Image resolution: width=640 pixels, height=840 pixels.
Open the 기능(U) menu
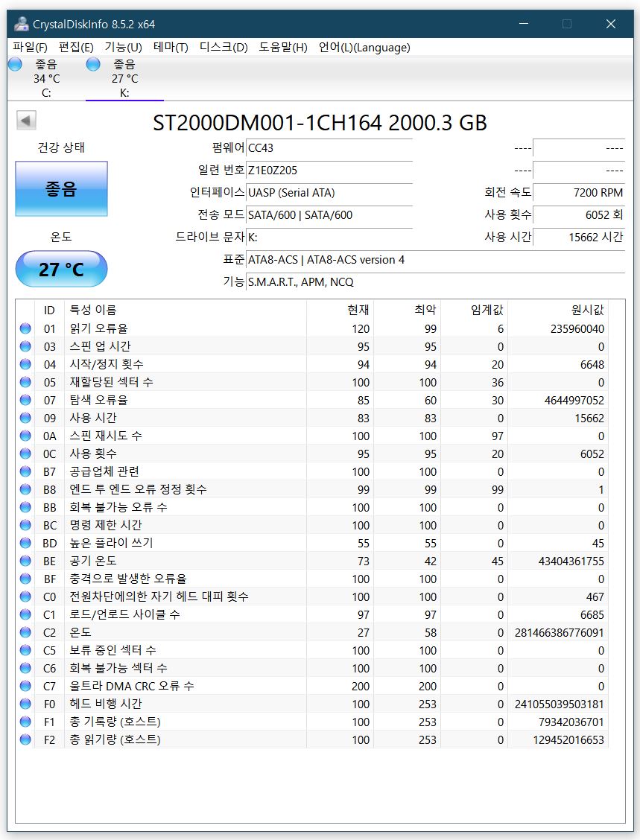(x=123, y=47)
